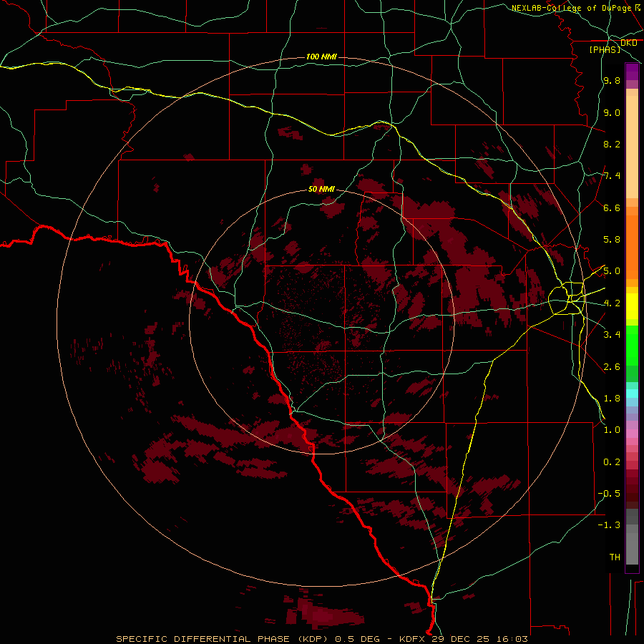This screenshot has width=644, height=644.
Task: Click the 2.6 legend value
Action: pyautogui.click(x=612, y=366)
